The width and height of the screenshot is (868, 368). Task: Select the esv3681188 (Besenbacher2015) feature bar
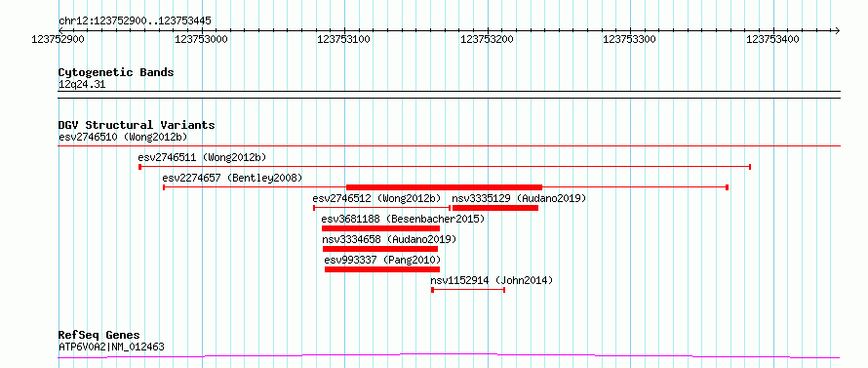(380, 228)
